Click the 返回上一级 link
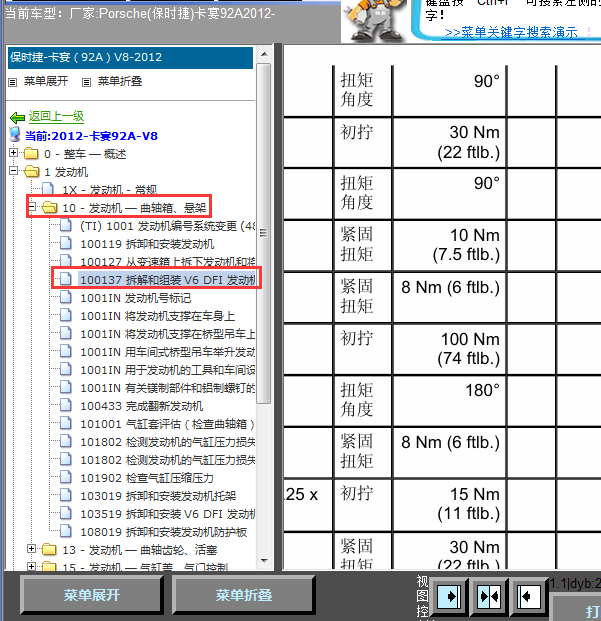The width and height of the screenshot is (601, 621). tap(56, 116)
